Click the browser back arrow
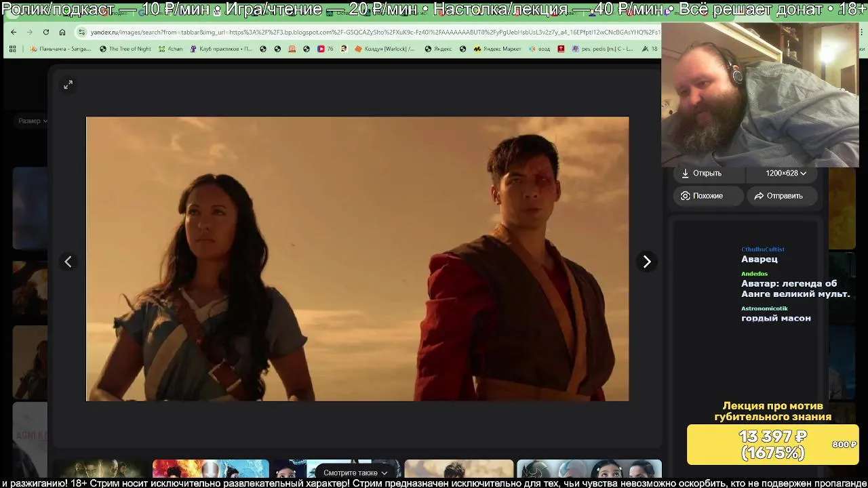This screenshot has height=488, width=868. click(14, 32)
